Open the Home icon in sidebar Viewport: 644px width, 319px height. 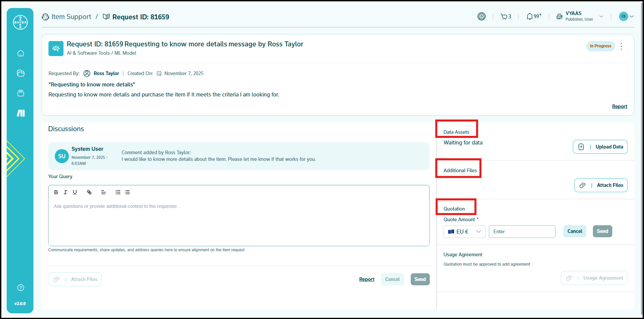coord(21,53)
